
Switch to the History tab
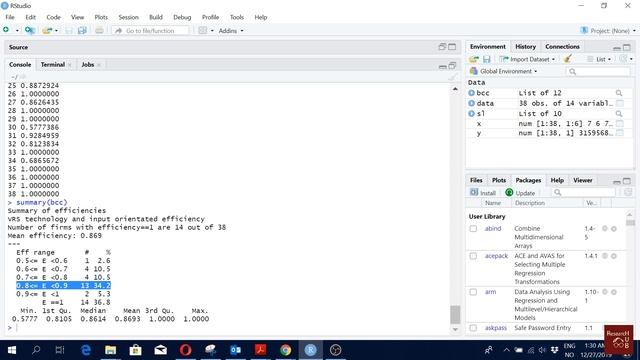click(x=525, y=47)
